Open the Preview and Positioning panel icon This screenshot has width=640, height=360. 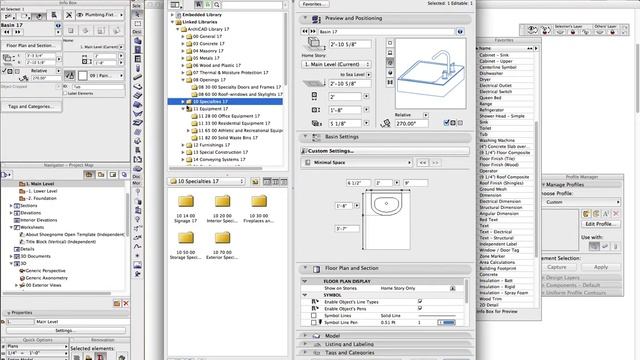click(316, 19)
